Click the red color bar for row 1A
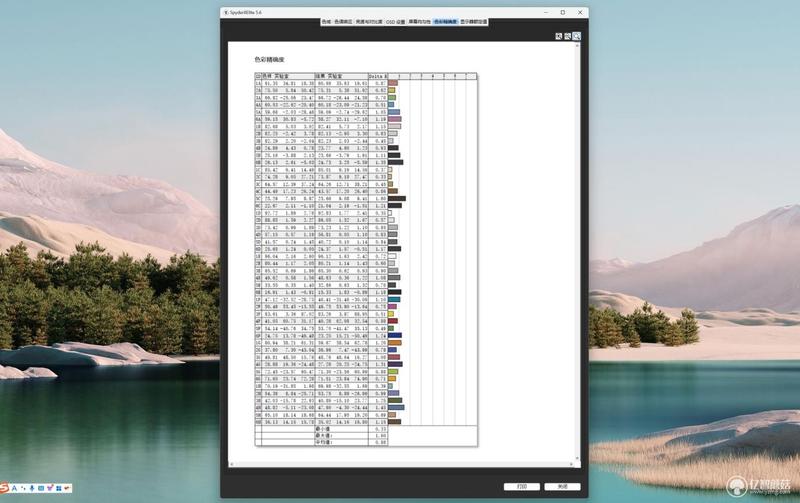Screen dimensions: 800x503 (393, 83)
